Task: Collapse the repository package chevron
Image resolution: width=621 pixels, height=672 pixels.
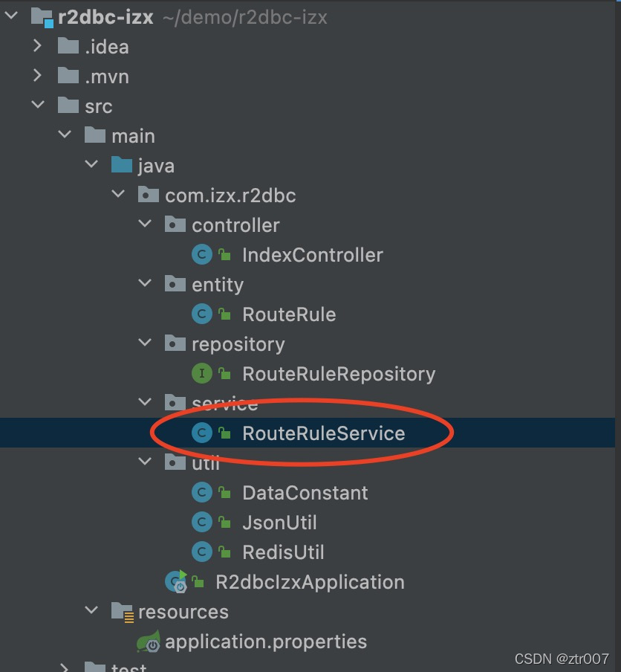Action: (145, 343)
